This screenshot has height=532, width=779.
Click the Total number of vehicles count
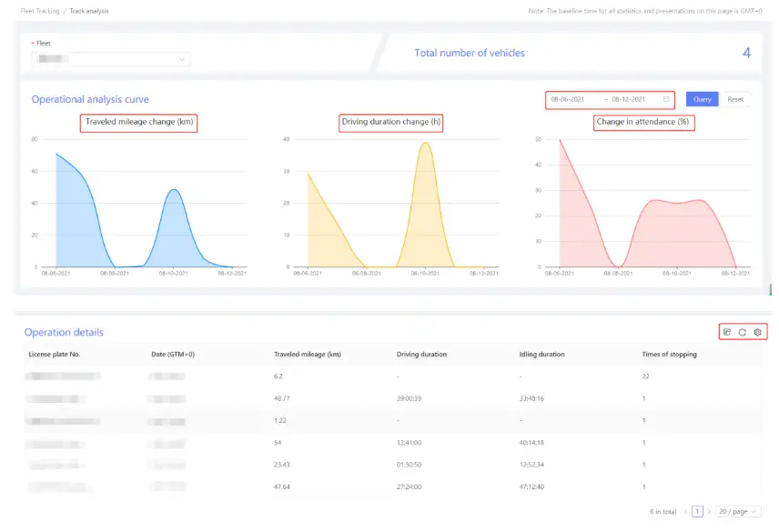[x=746, y=53]
